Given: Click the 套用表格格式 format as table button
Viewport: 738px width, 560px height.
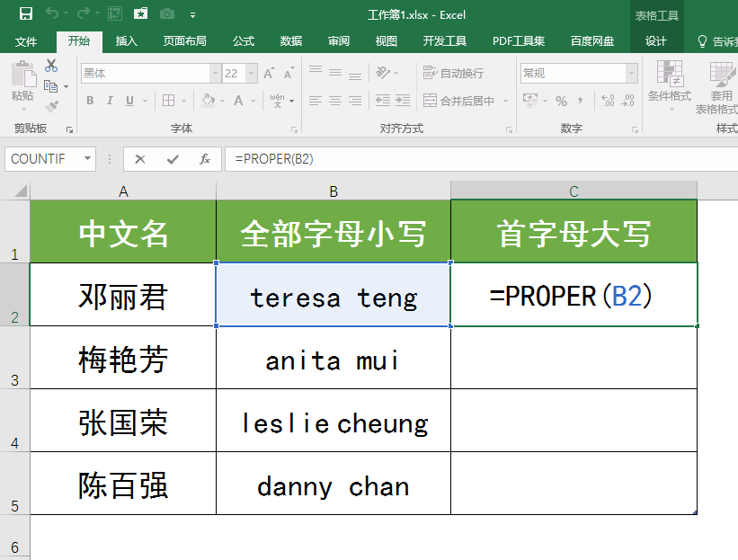Looking at the screenshot, I should [718, 88].
